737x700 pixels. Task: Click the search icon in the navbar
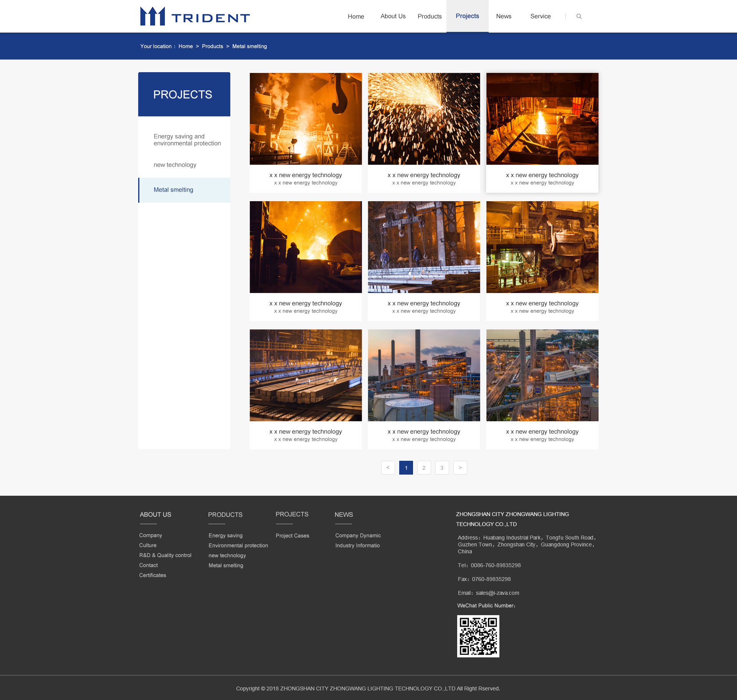578,17
